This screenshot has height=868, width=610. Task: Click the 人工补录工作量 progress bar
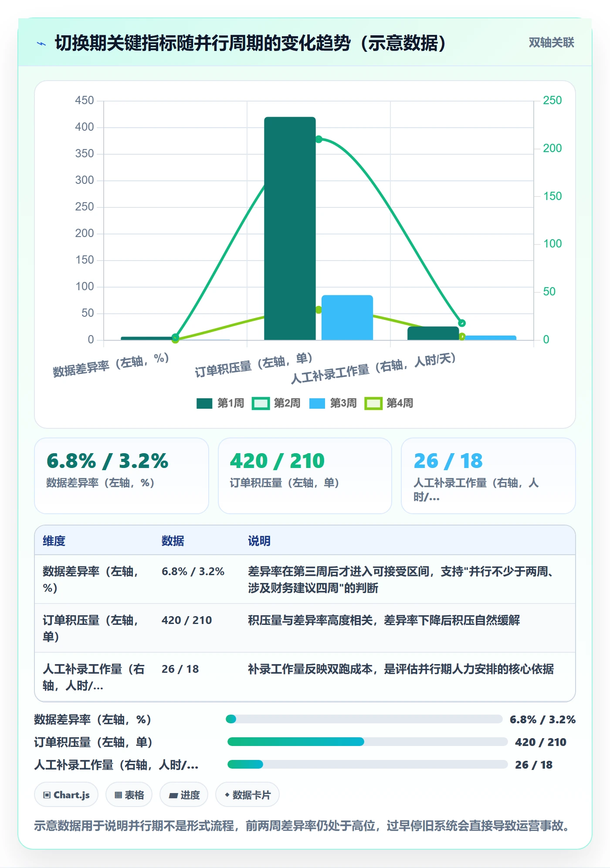pos(367,764)
